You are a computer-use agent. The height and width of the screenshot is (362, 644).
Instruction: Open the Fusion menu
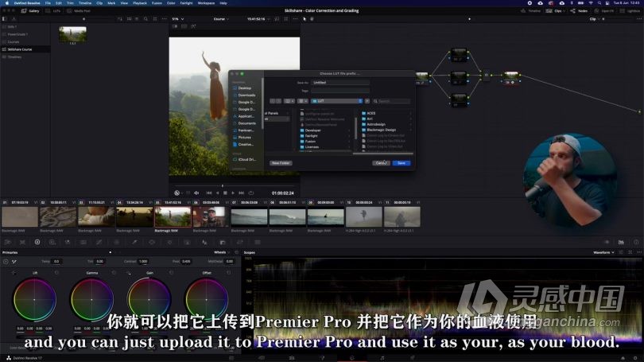(157, 3)
